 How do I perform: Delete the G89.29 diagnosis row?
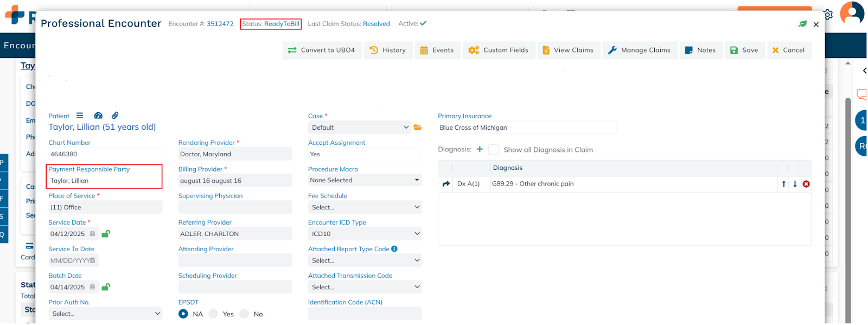[x=806, y=184]
